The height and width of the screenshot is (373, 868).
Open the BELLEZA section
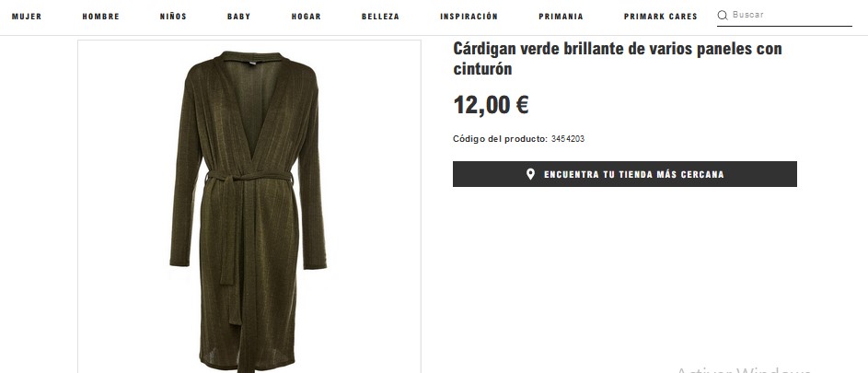[x=380, y=17]
